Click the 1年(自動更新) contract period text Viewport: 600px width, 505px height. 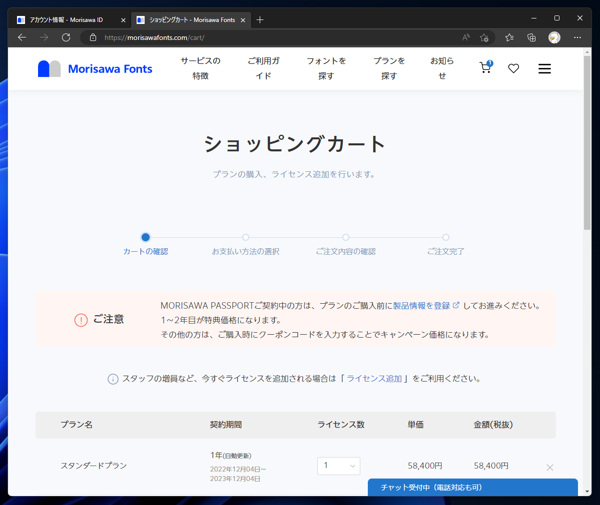tap(231, 455)
